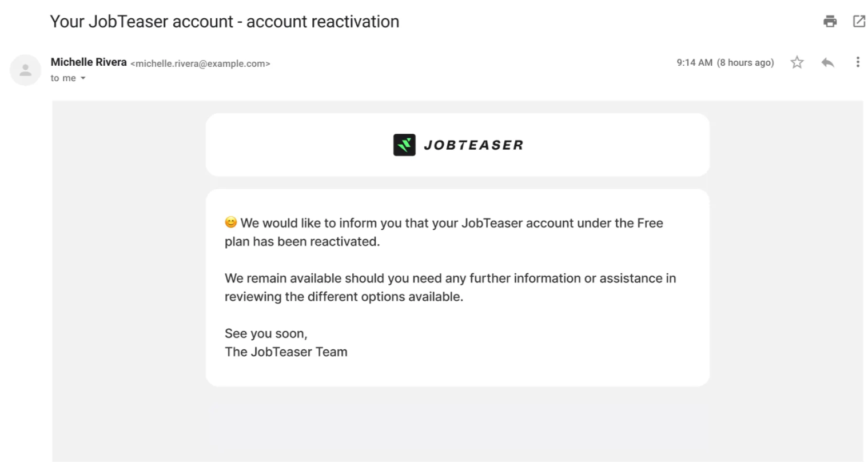Open the email in a new window
The image size is (868, 462).
859,22
